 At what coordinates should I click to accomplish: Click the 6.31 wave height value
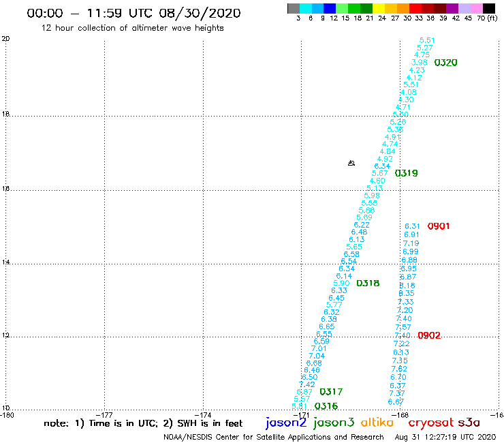[x=412, y=226]
